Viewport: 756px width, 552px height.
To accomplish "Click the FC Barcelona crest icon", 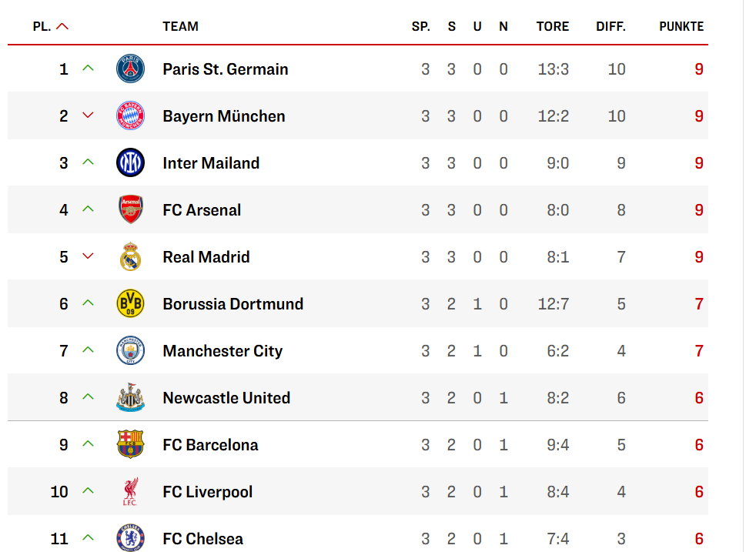I will point(130,445).
